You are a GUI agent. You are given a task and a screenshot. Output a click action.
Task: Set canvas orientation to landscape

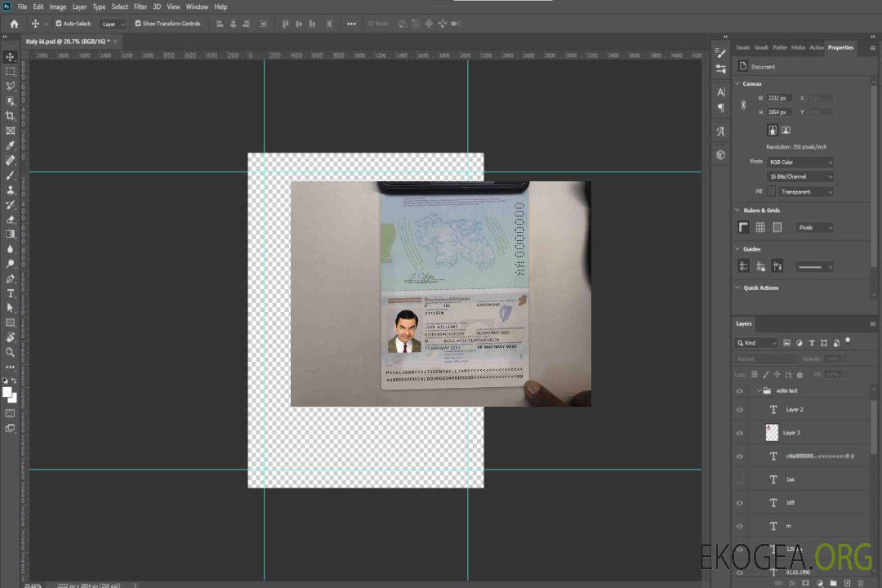click(x=786, y=130)
